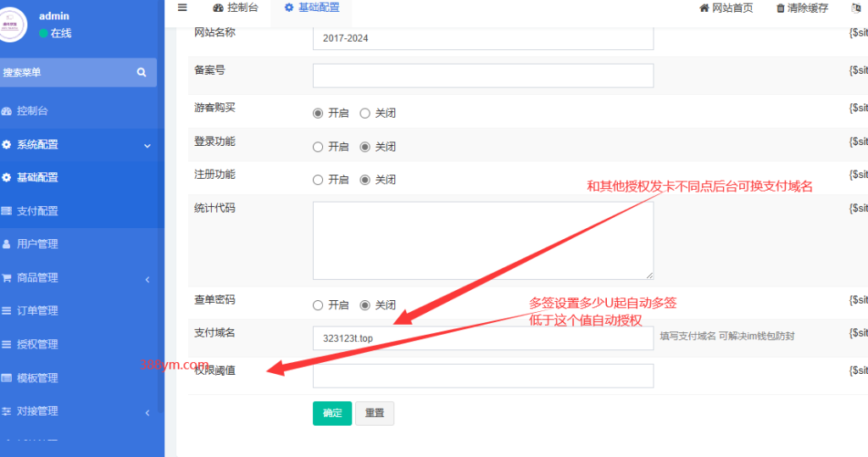This screenshot has width=868, height=457.
Task: Click the gear icon on 基础配置 tab
Action: [289, 8]
